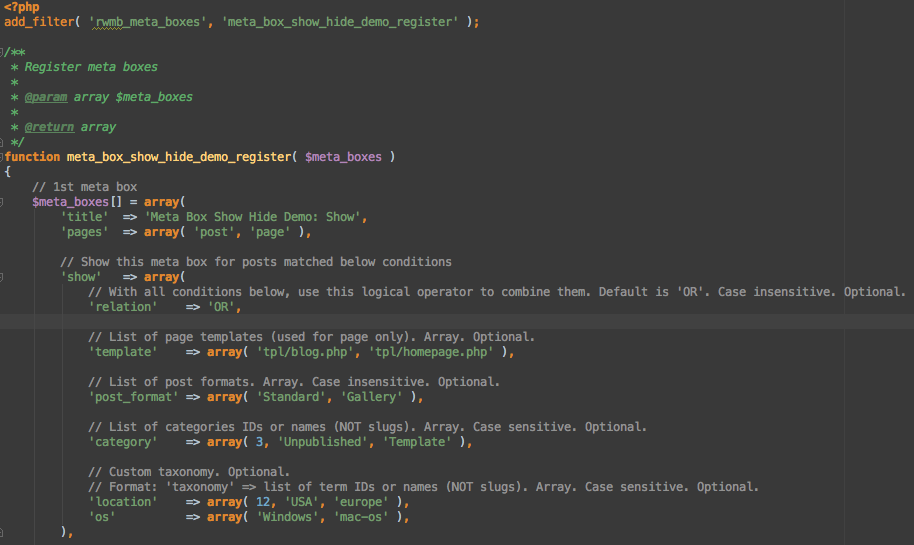Click array keyword on the 'os' line
The height and width of the screenshot is (545, 914).
coord(224,518)
